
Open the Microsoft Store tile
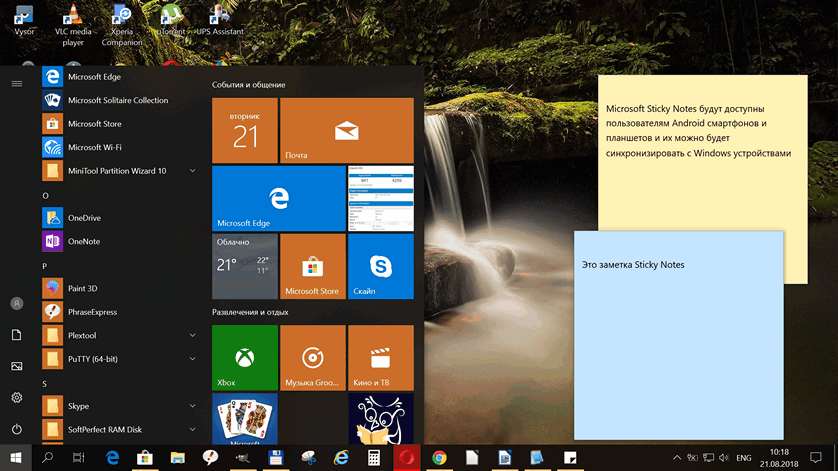click(313, 266)
